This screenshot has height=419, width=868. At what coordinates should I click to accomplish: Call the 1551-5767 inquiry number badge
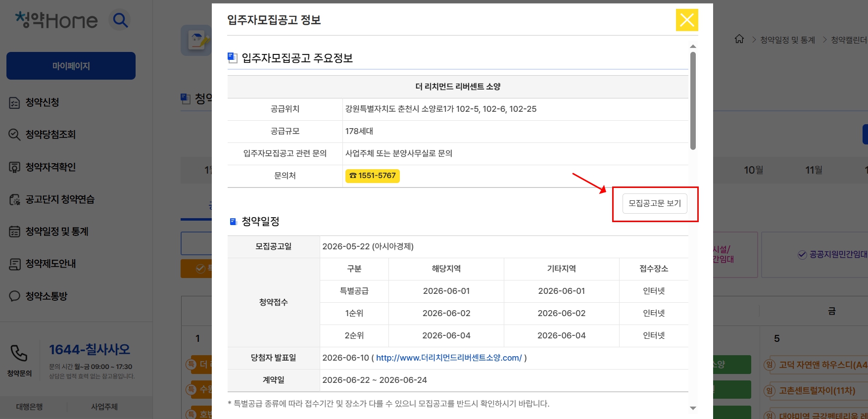tap(373, 176)
